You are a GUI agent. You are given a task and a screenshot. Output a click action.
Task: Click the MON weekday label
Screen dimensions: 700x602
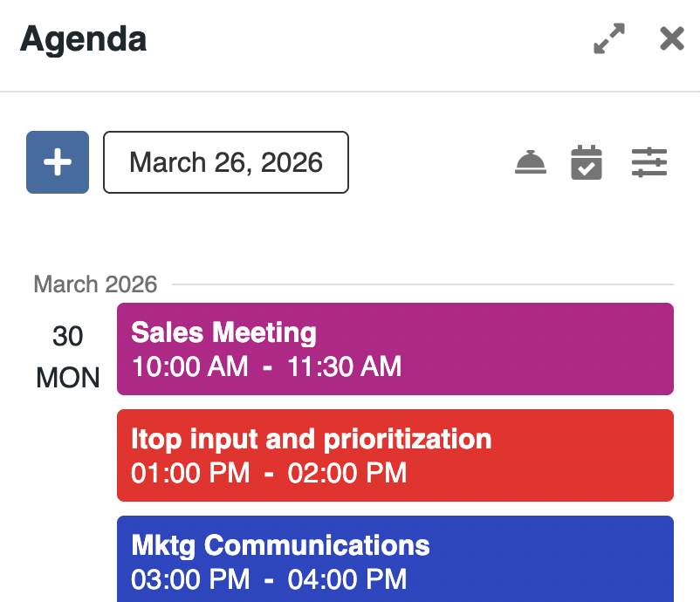click(x=68, y=378)
